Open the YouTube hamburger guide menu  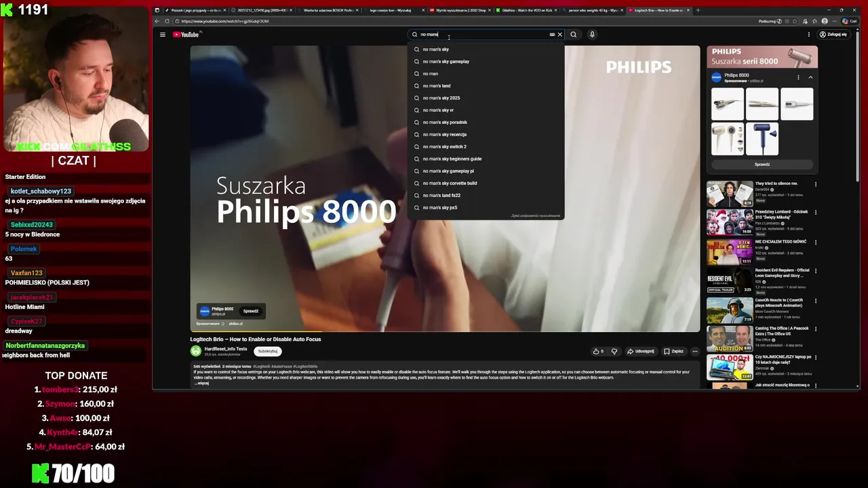[162, 35]
